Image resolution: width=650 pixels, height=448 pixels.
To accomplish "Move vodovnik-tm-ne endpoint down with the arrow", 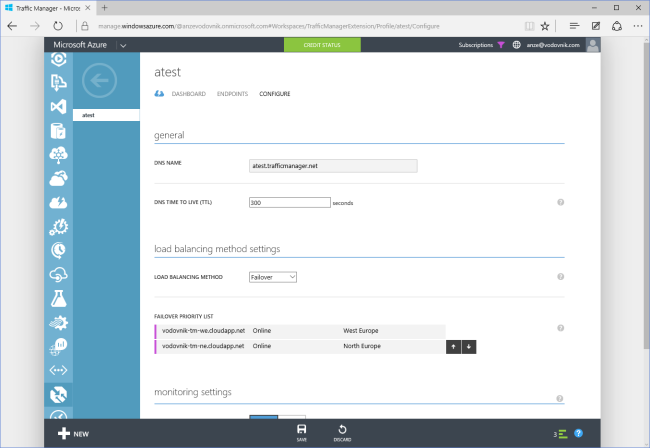I will pyautogui.click(x=469, y=347).
